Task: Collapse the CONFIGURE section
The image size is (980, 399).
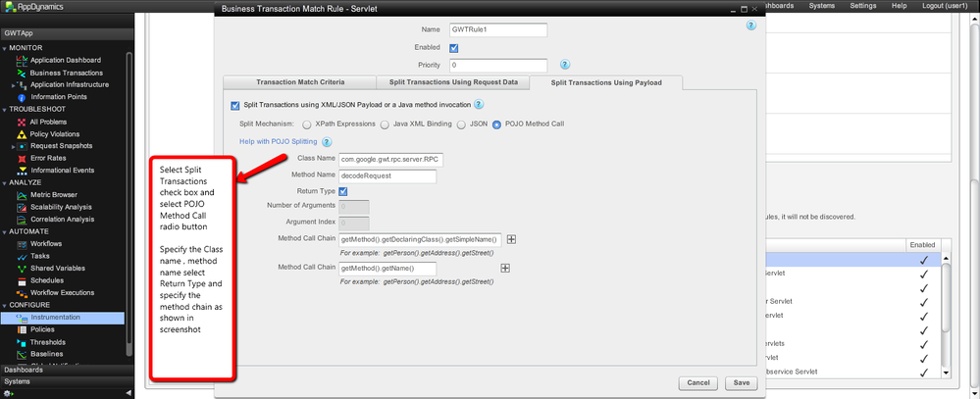Action: [x=5, y=305]
